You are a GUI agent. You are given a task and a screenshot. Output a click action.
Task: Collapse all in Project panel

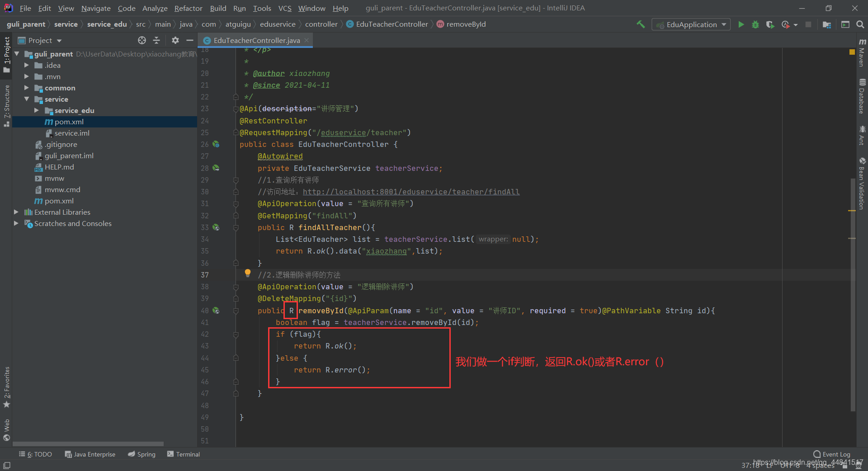tap(156, 40)
